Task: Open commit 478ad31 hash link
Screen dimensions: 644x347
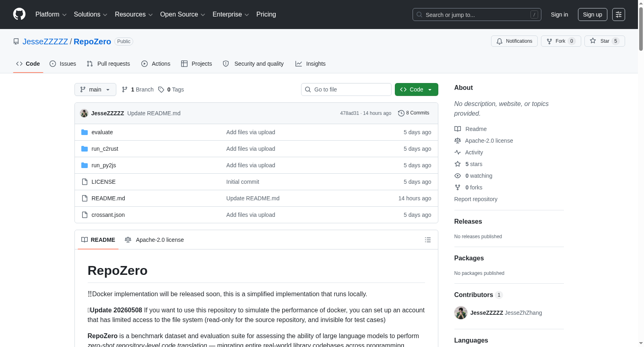Action: click(349, 113)
